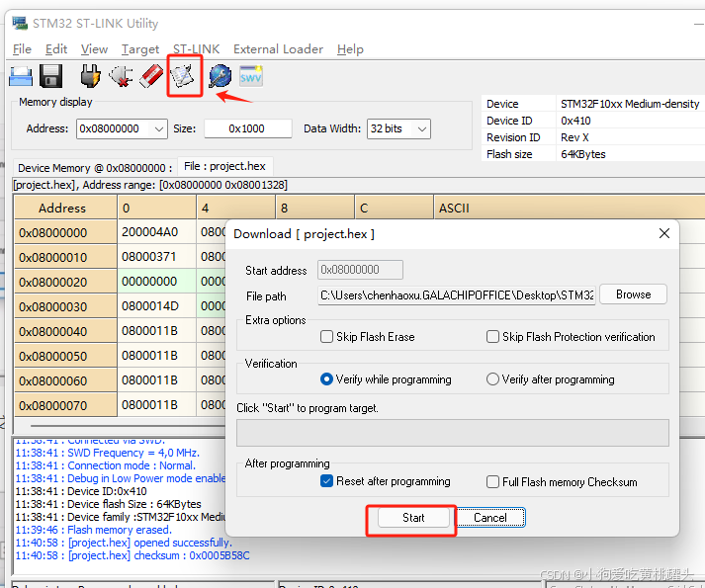Screen dimensions: 705x588
Task: Click log line '[project.hex] opened successfully.'
Action: pos(124,543)
